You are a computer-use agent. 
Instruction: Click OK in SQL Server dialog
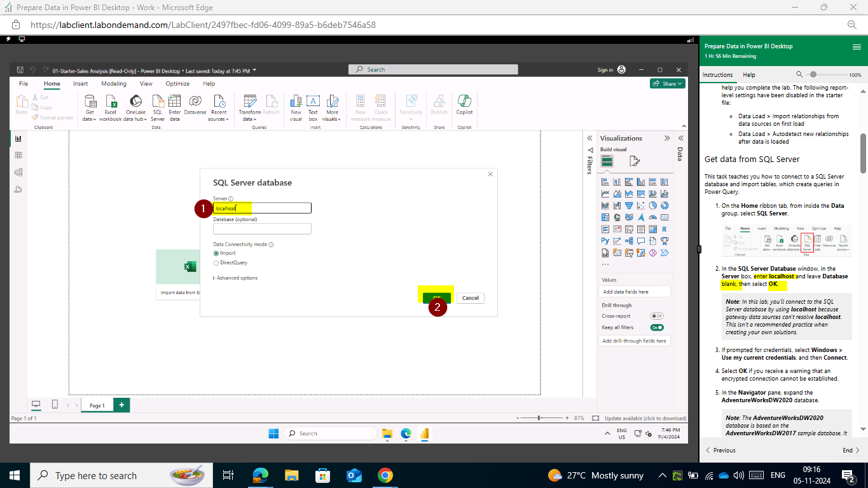click(x=437, y=297)
